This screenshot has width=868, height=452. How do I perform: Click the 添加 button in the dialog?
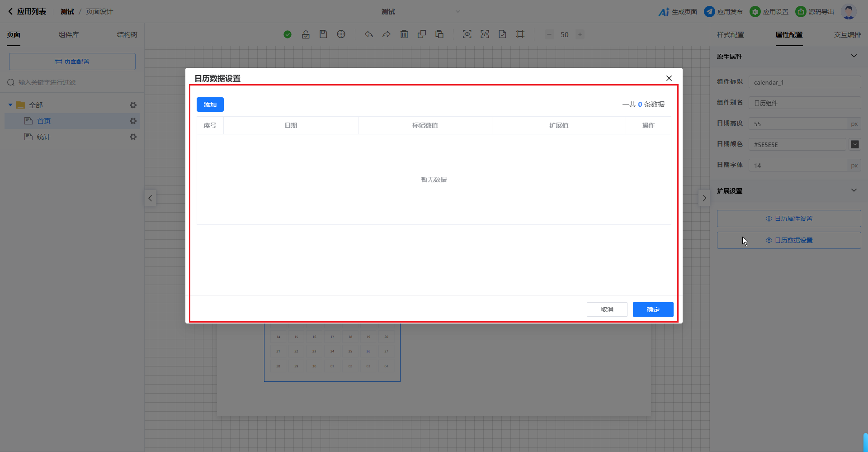tap(210, 105)
